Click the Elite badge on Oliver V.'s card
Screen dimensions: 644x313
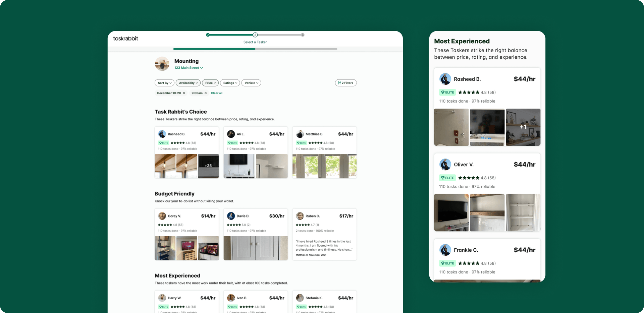(x=447, y=178)
